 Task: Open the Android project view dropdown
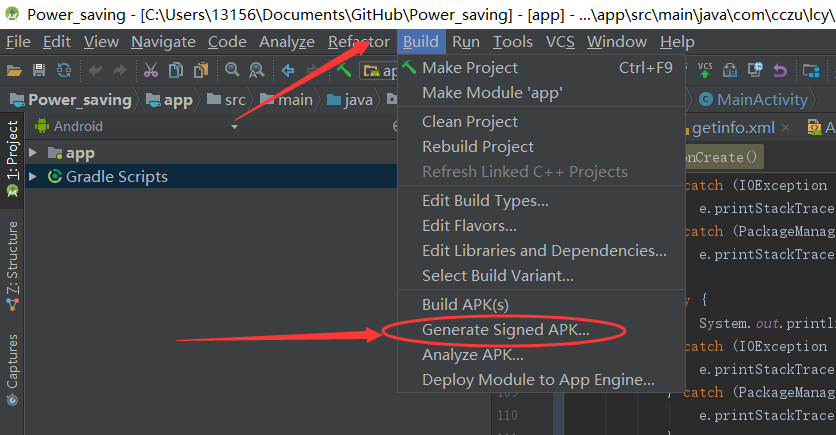(235, 127)
